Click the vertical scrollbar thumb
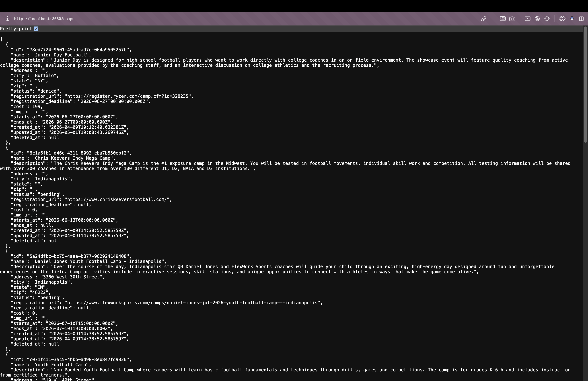Viewport: 588px width, 381px height. pyautogui.click(x=585, y=85)
